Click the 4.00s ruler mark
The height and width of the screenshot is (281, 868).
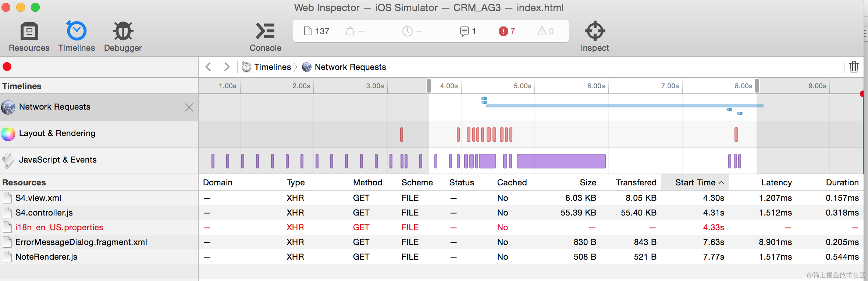(x=449, y=86)
